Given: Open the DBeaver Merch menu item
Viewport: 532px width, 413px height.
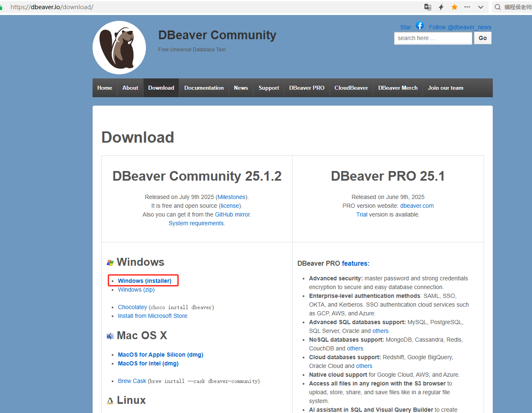Looking at the screenshot, I should (398, 88).
